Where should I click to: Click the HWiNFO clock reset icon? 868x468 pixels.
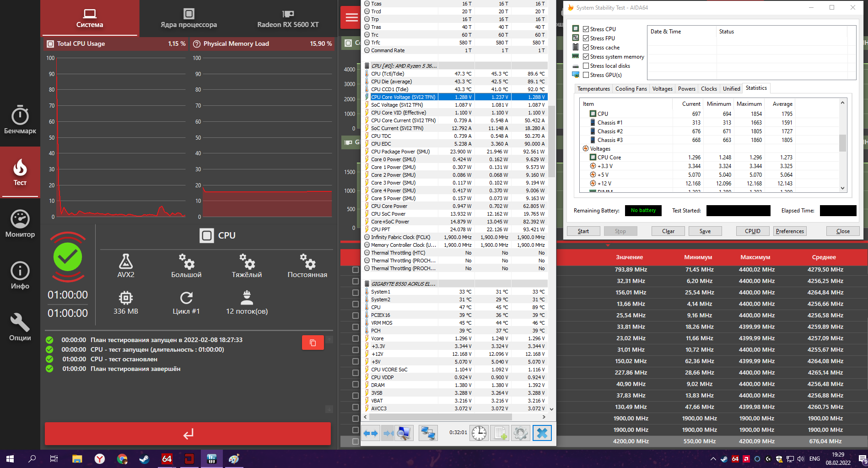coord(479,433)
